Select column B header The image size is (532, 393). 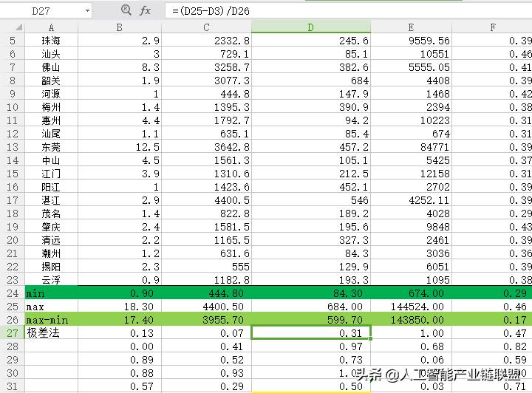pyautogui.click(x=120, y=27)
